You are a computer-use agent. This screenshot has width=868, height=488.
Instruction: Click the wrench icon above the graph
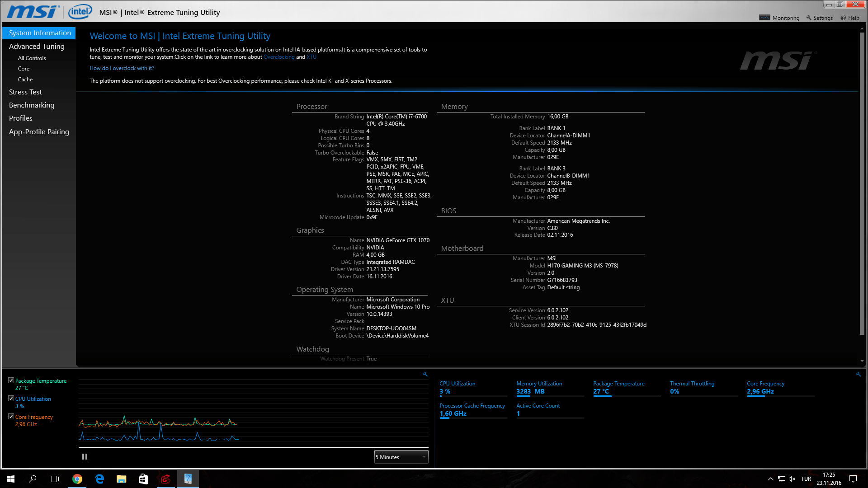pyautogui.click(x=425, y=374)
